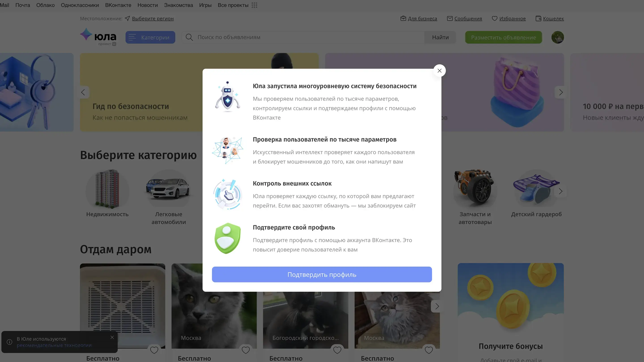Open the user profile avatar

pyautogui.click(x=557, y=37)
